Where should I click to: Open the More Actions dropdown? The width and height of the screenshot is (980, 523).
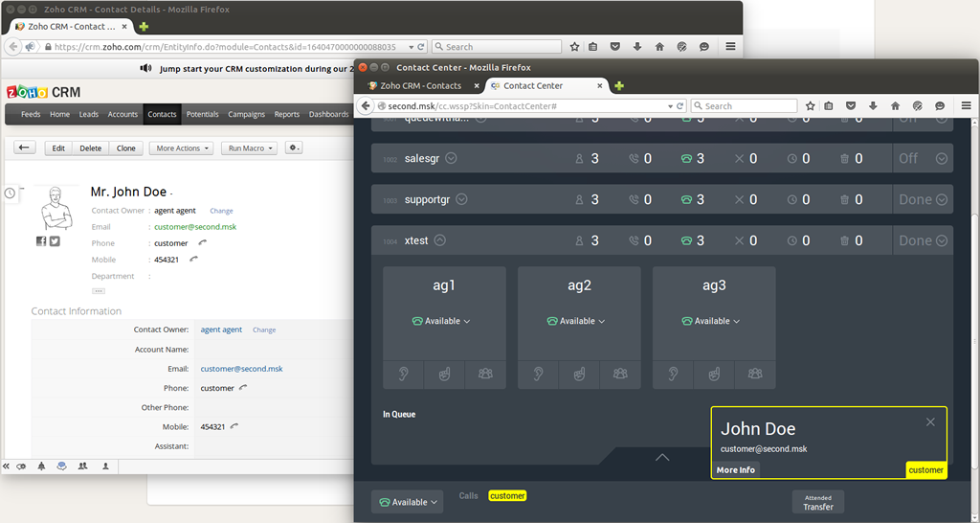[181, 148]
